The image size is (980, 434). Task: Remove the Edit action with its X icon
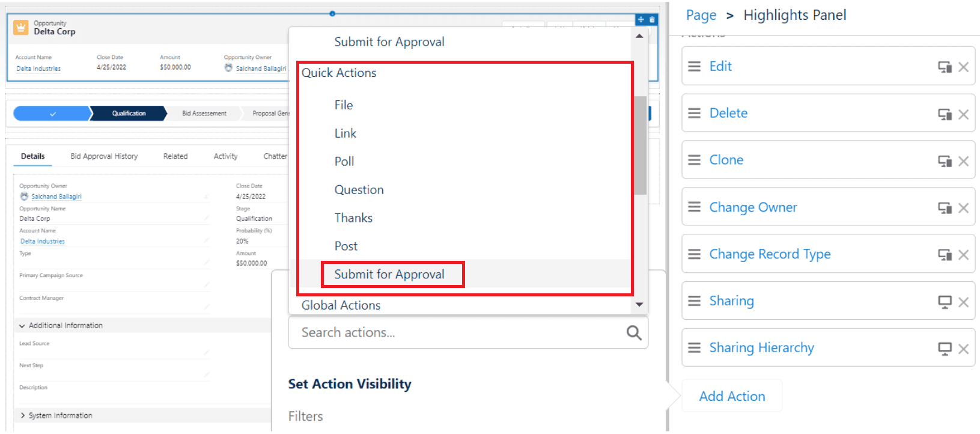pos(963,67)
